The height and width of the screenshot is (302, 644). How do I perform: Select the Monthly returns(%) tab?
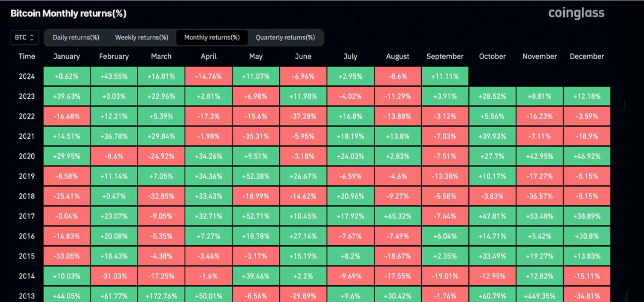212,37
